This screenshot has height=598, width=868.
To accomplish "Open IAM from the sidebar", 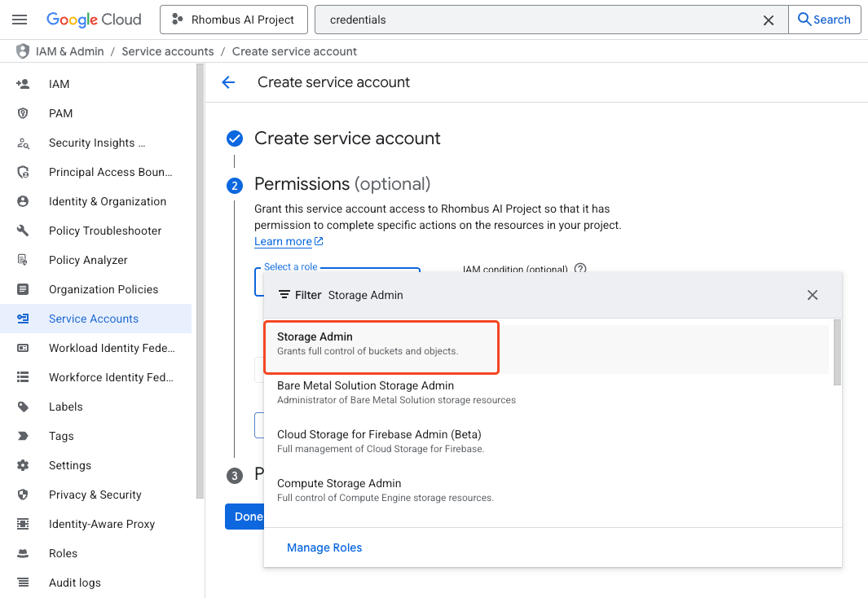I will point(59,83).
